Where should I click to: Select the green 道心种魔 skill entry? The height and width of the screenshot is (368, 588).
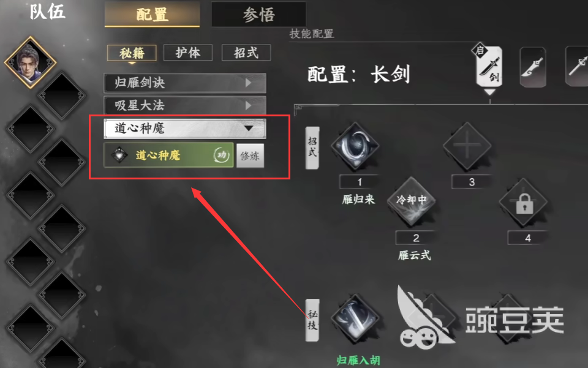click(169, 155)
